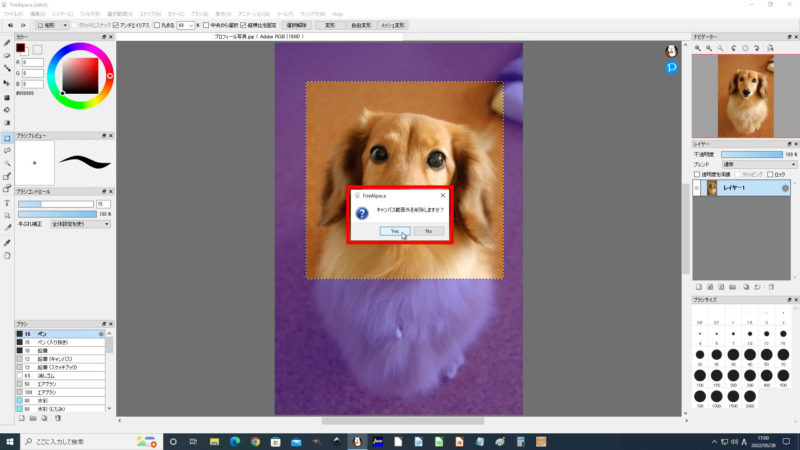Open the 選択範囲 menu
800x450 pixels.
pos(120,14)
